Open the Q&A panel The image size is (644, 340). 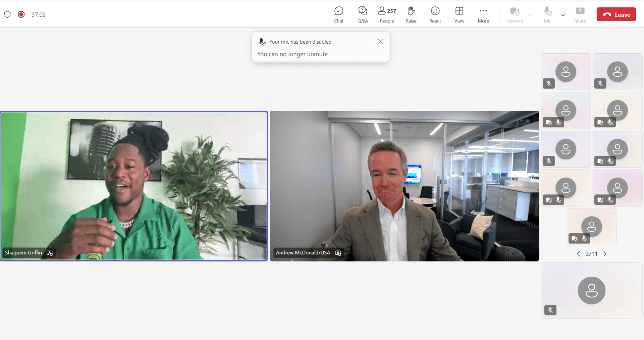pyautogui.click(x=363, y=15)
